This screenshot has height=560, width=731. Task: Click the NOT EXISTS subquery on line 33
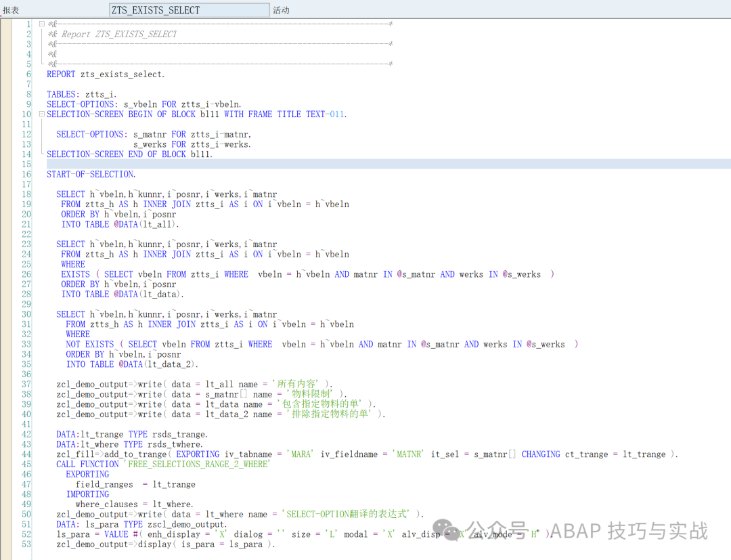point(322,344)
